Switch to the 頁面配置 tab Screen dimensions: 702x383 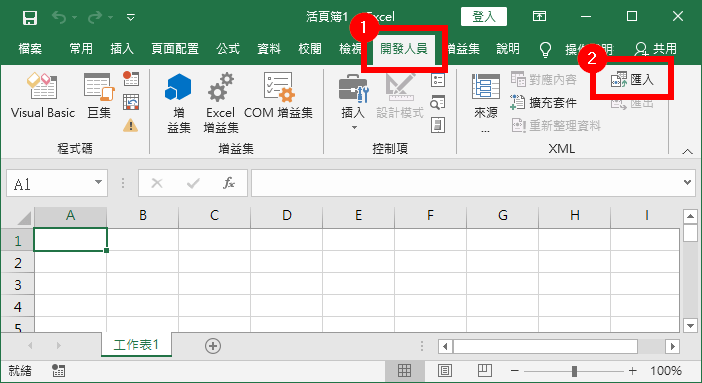tap(175, 48)
